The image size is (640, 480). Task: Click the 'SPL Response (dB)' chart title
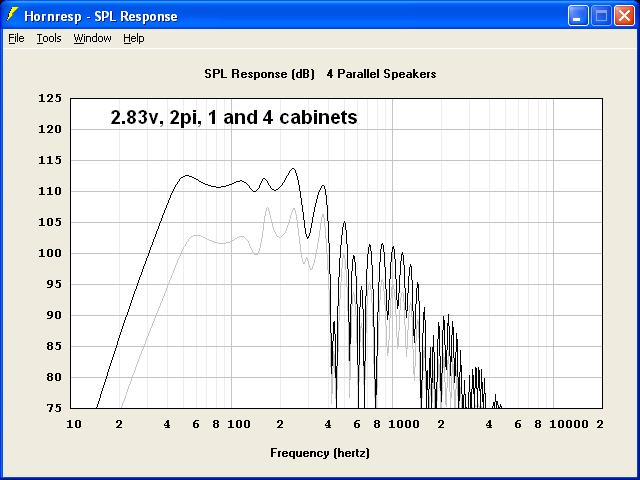pyautogui.click(x=260, y=74)
